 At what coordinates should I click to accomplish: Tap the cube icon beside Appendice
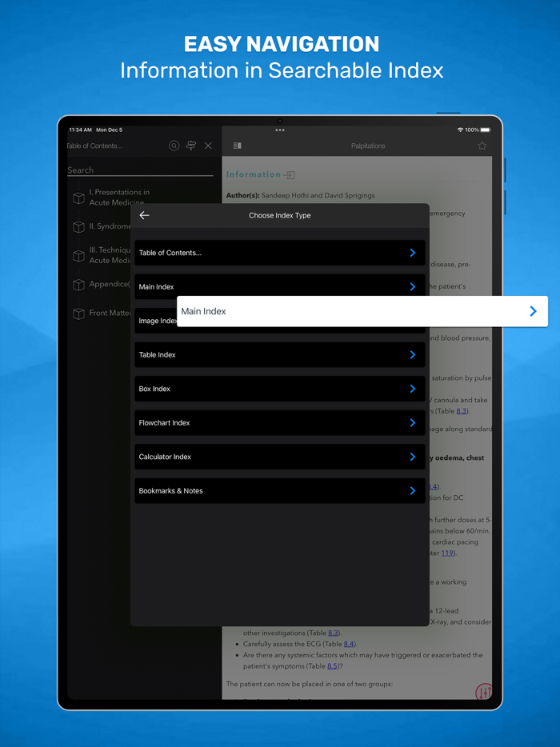[78, 285]
